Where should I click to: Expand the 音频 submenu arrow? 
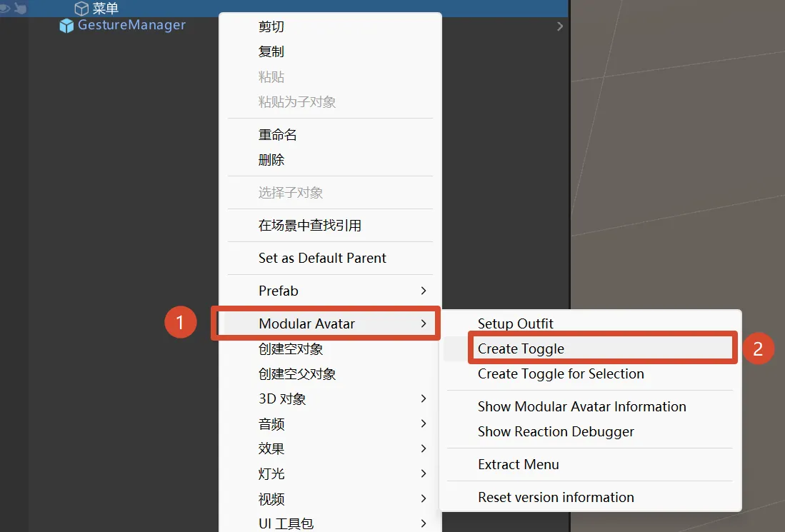(424, 424)
